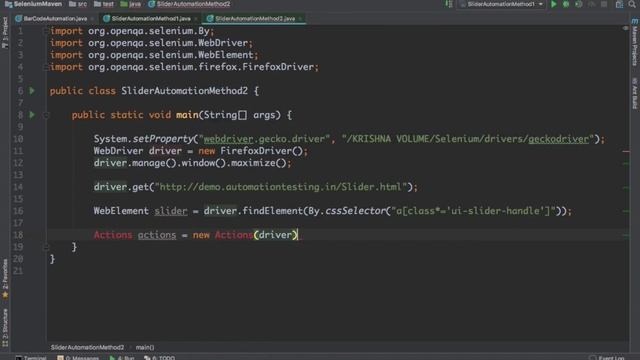Click the geckodriver path string on line 10

(x=467, y=139)
